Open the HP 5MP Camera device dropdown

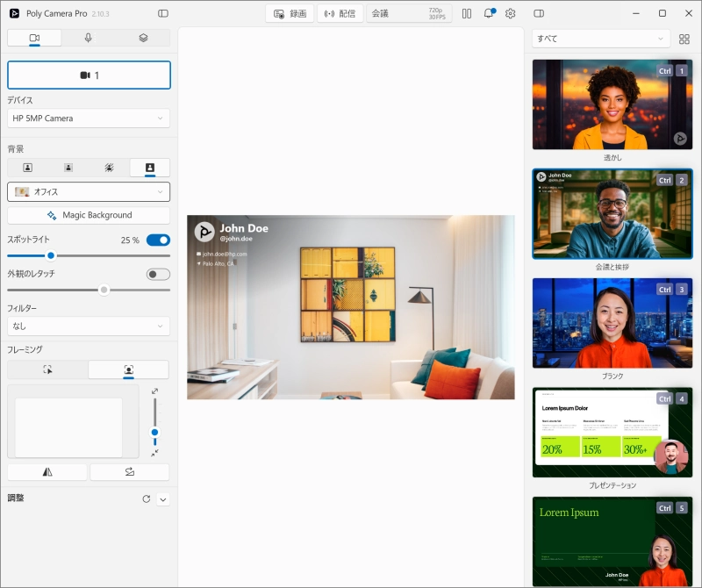89,118
